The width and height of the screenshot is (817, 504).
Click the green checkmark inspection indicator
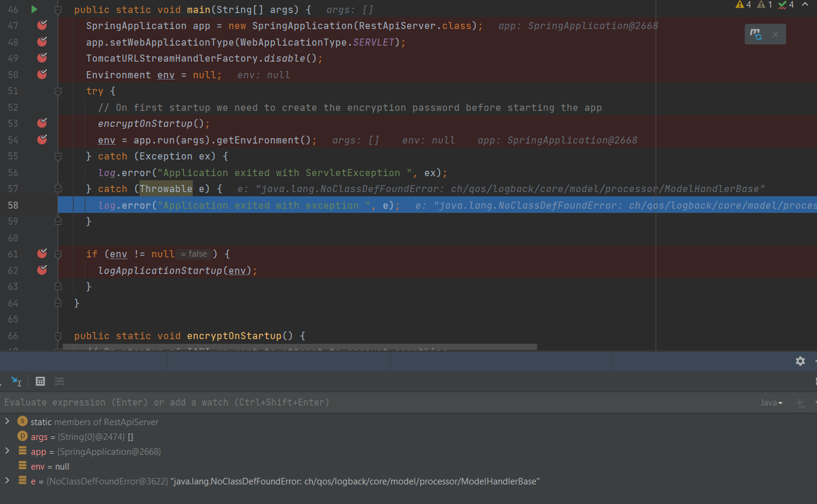click(782, 5)
